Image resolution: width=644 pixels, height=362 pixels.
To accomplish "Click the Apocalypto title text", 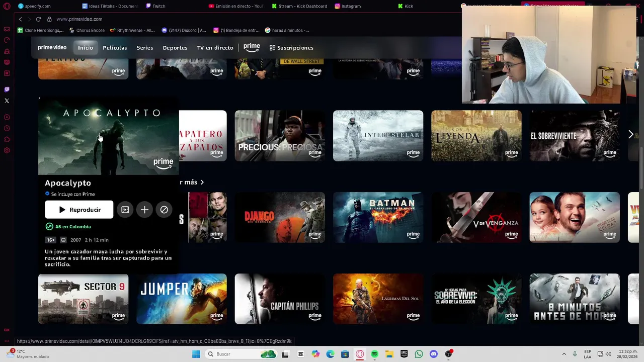I will [68, 183].
